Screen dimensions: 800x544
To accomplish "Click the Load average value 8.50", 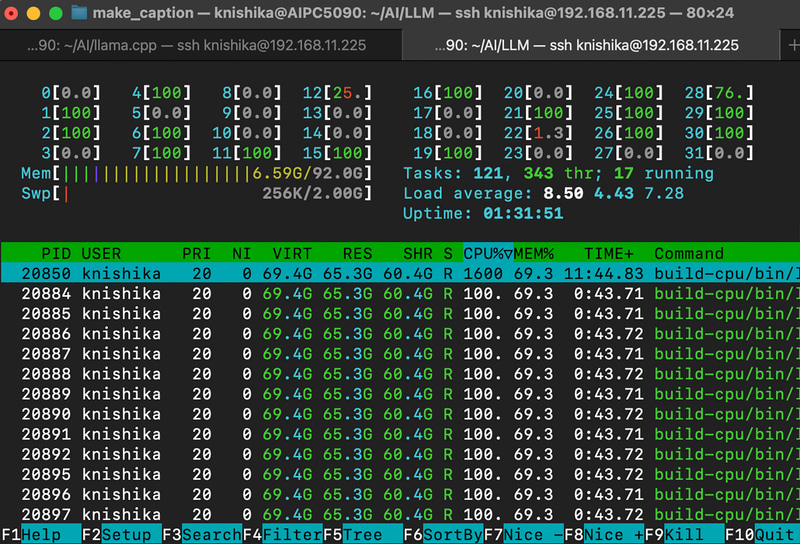I will (x=563, y=193).
